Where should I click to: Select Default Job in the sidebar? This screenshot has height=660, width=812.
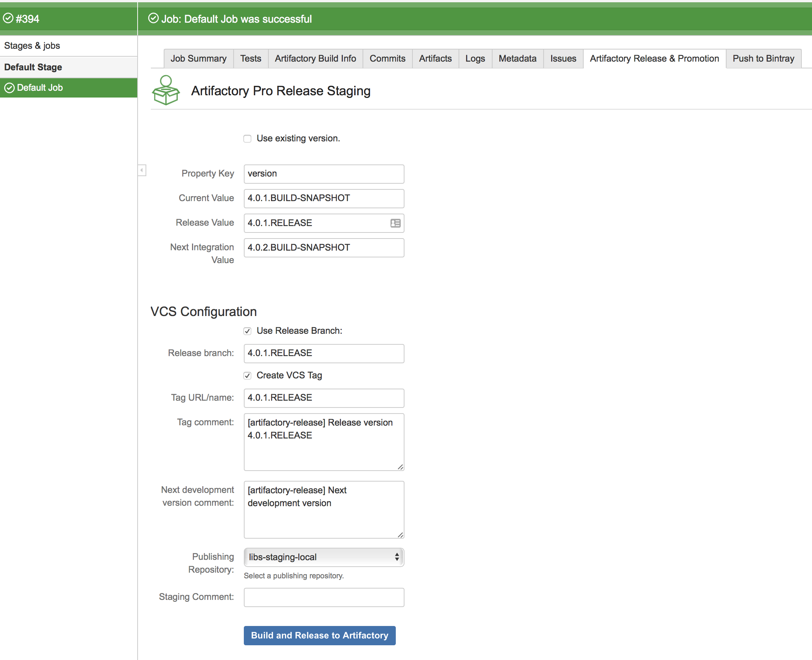pos(40,88)
